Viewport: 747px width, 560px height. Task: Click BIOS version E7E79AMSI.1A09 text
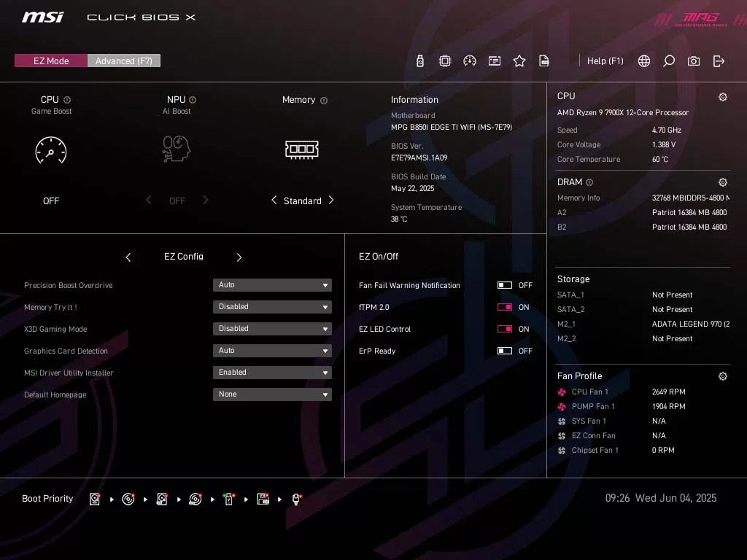419,157
